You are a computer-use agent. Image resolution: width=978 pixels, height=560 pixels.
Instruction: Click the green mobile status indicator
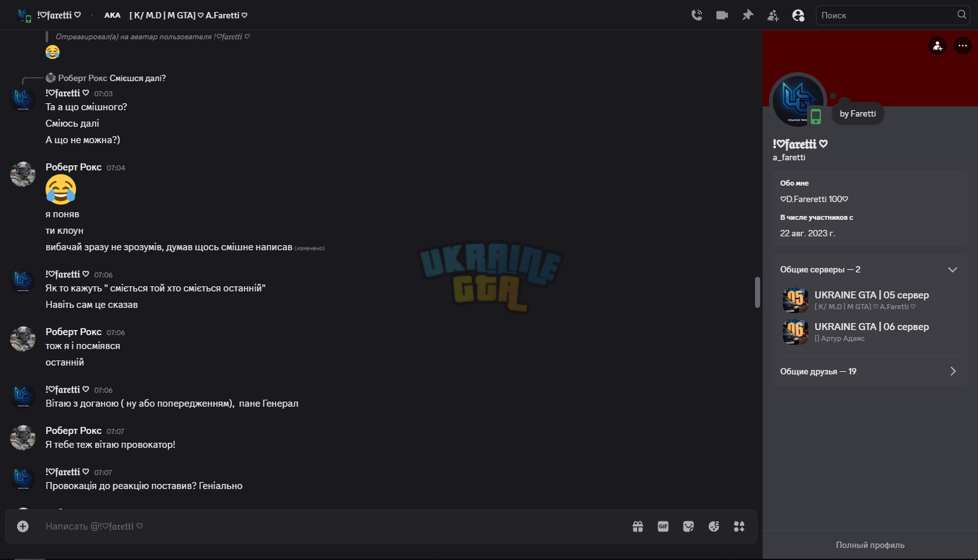(x=816, y=117)
